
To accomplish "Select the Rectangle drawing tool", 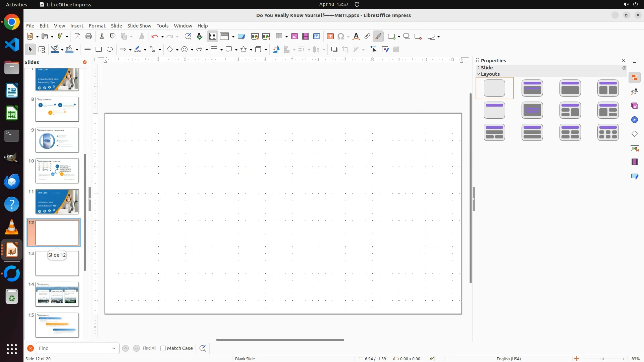I will point(99,50).
